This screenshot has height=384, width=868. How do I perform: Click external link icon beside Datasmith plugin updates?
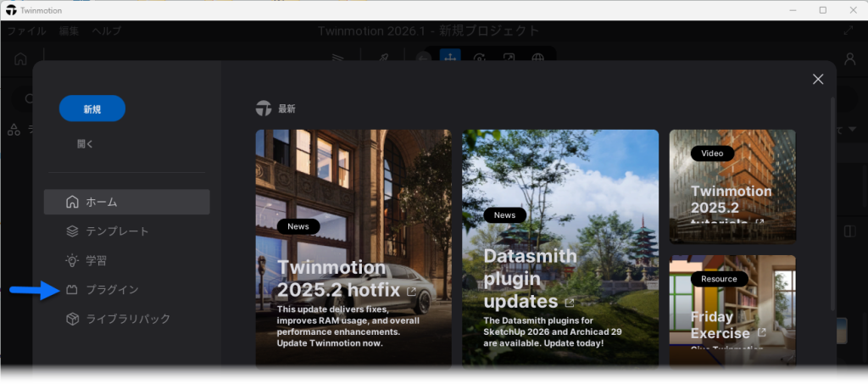(570, 302)
